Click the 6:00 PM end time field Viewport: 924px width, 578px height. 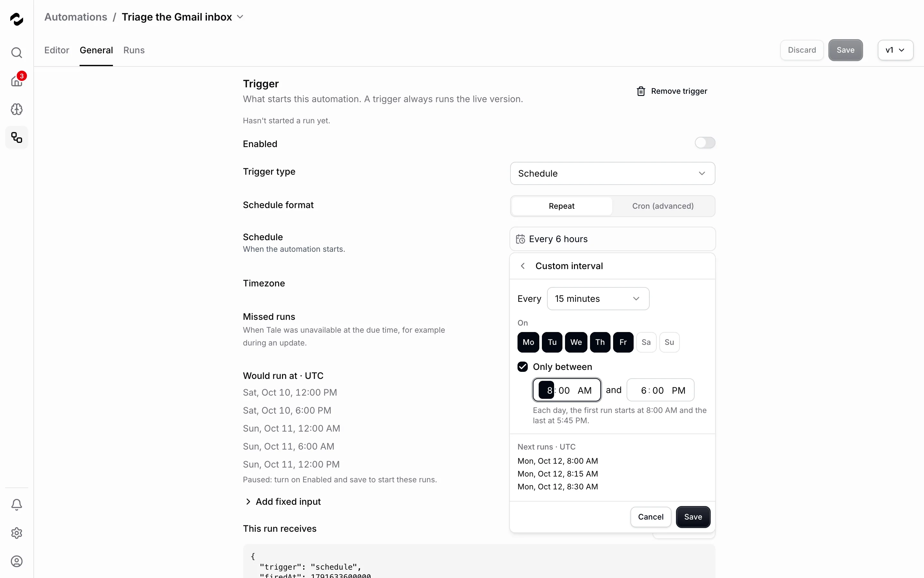point(660,390)
